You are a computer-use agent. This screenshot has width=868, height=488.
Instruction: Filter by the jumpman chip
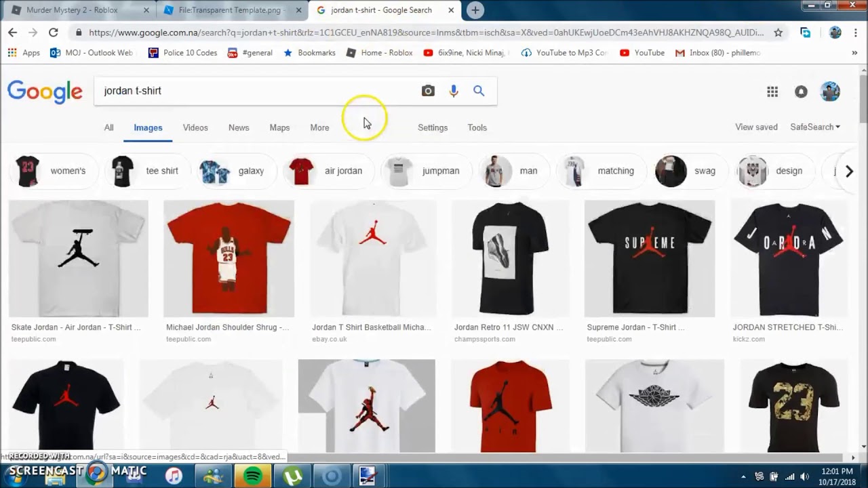[426, 171]
